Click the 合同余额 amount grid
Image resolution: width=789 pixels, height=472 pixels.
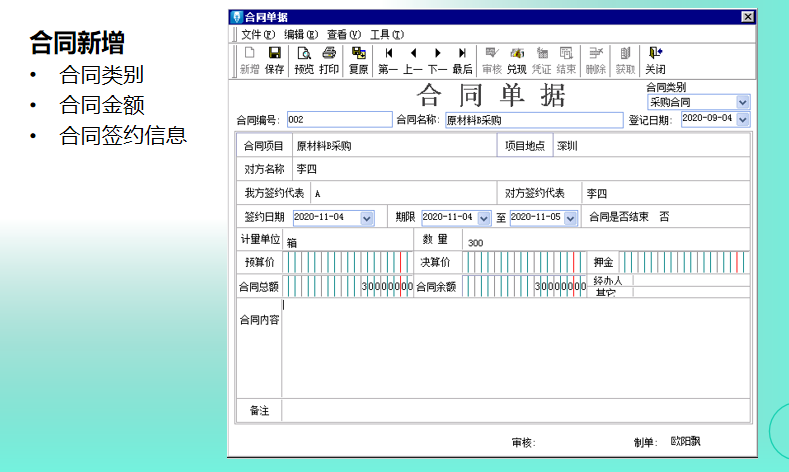click(525, 286)
